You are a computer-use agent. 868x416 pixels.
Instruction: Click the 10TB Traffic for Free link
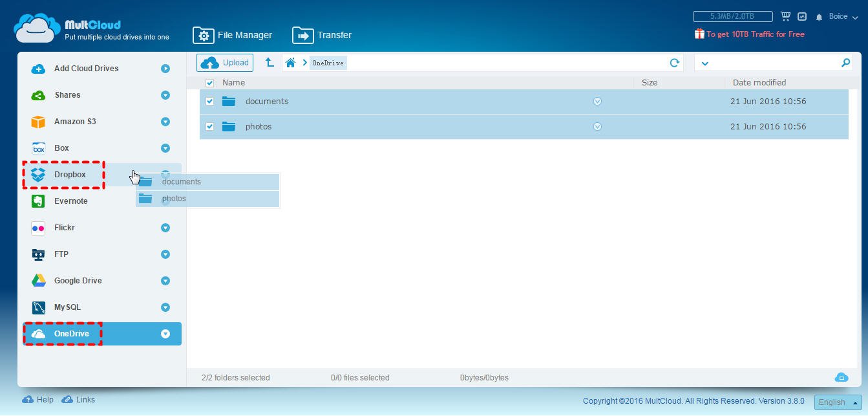[755, 34]
